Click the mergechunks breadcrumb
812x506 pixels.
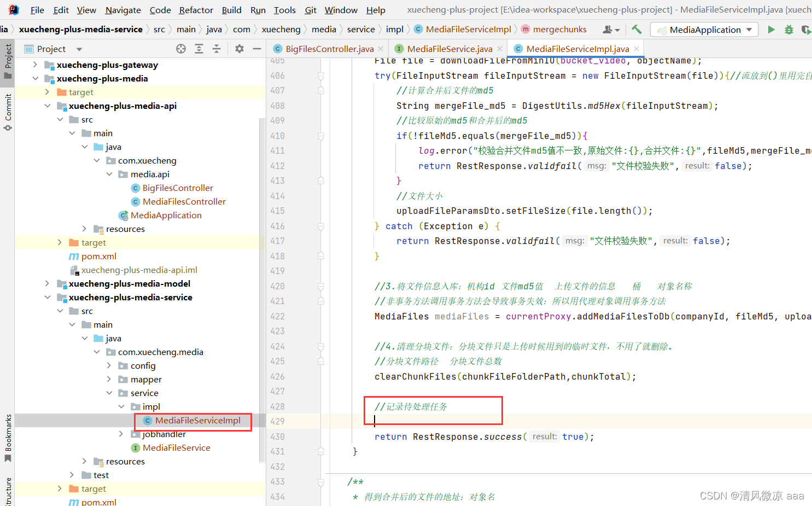[553, 29]
